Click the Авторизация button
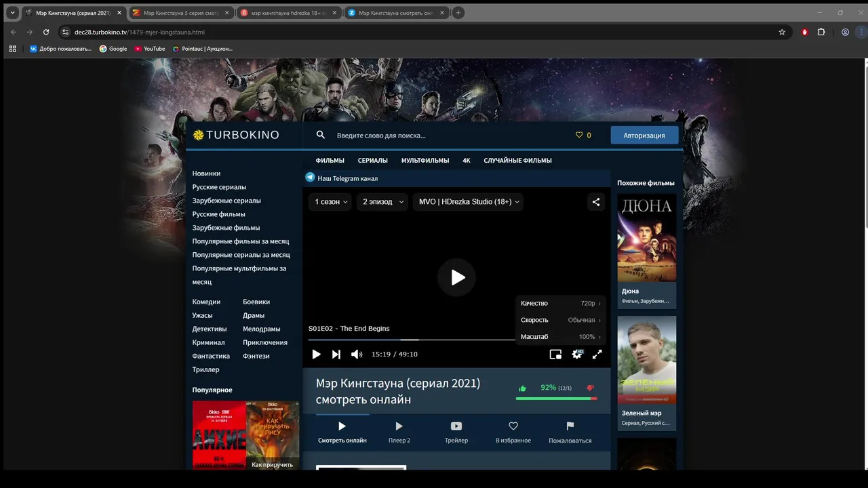The image size is (868, 488). 644,135
